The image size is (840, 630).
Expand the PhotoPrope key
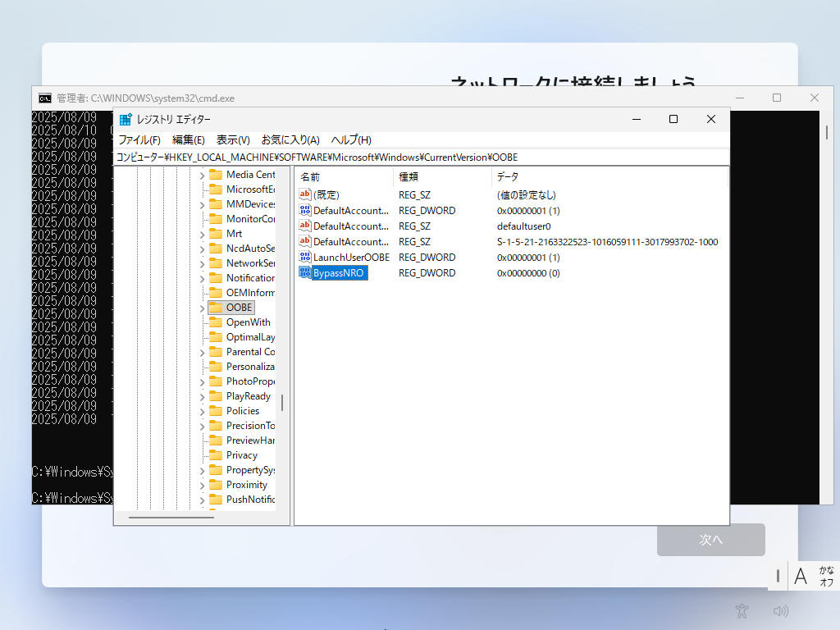pyautogui.click(x=202, y=382)
